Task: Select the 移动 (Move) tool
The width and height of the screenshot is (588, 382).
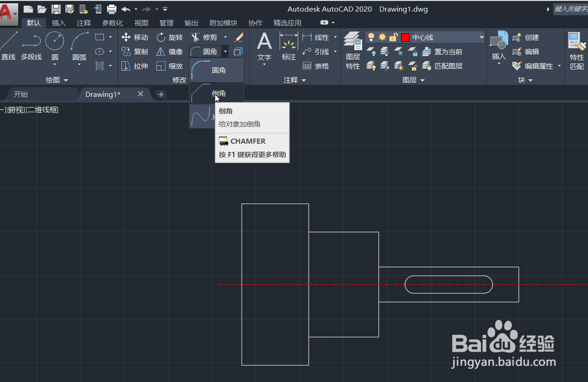Action: [135, 37]
